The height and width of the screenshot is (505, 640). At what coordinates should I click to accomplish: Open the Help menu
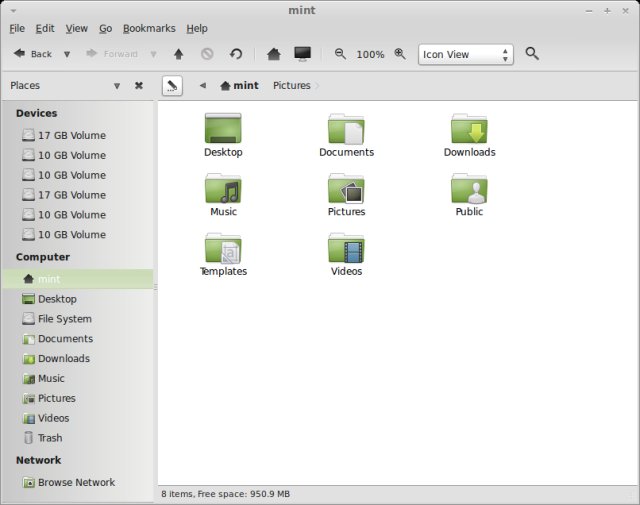coord(197,29)
